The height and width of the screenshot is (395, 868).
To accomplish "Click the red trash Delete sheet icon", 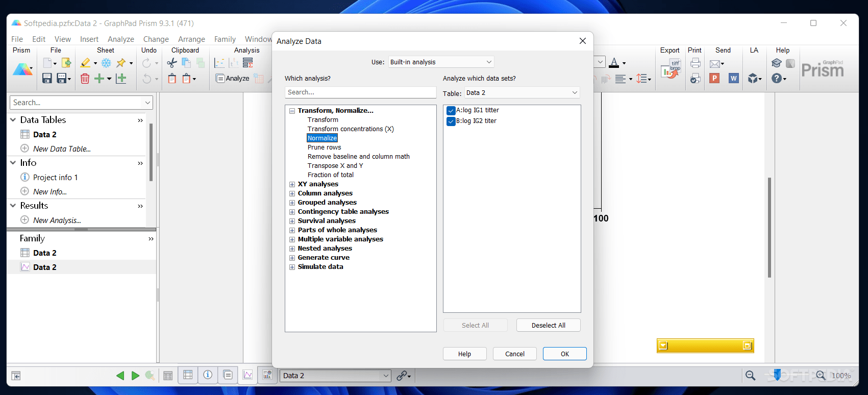I will coord(85,78).
